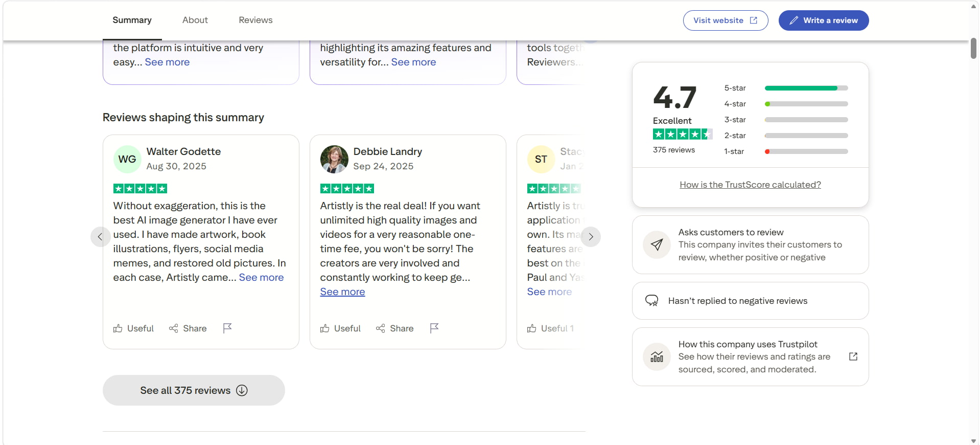Click See more in the amazing features summary
This screenshot has height=445, width=980.
[x=413, y=62]
